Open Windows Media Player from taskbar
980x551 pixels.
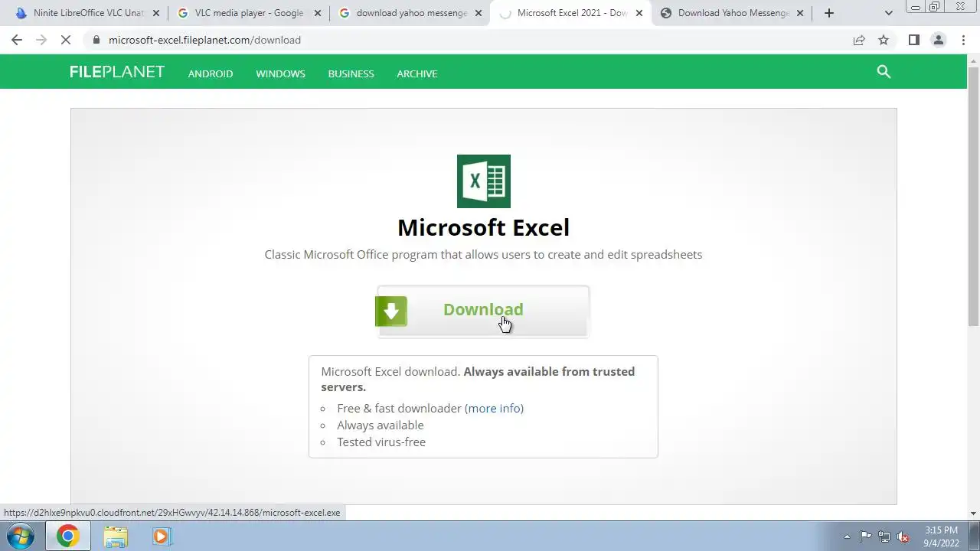tap(161, 536)
